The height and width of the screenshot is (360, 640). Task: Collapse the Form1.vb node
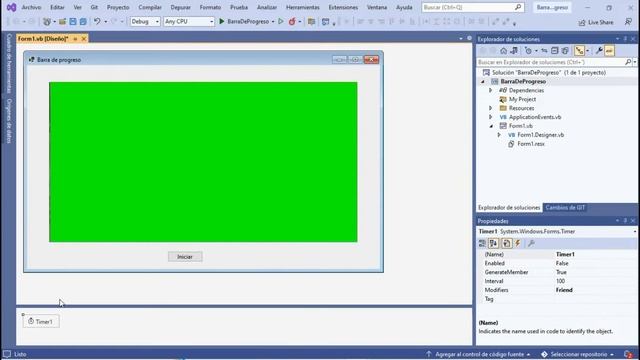point(491,126)
